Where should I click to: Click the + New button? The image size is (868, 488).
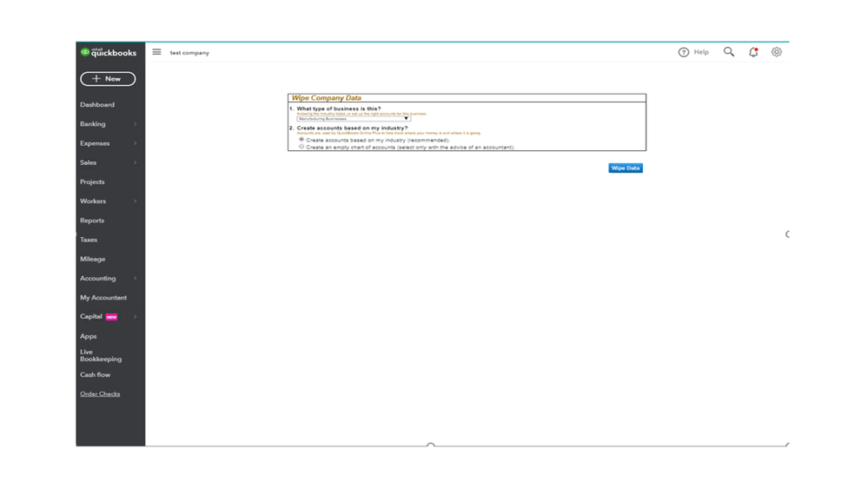click(x=108, y=78)
